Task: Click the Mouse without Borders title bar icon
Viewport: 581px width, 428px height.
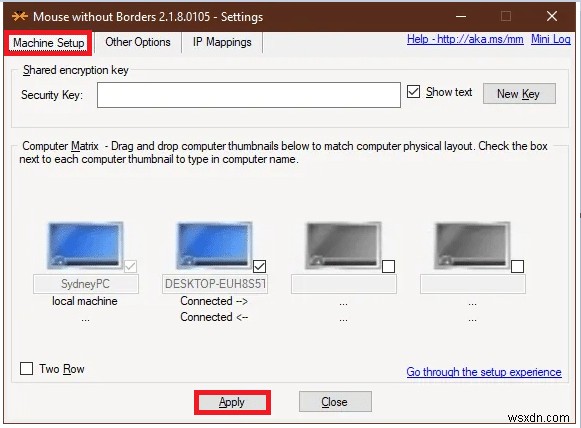Action: click(20, 17)
